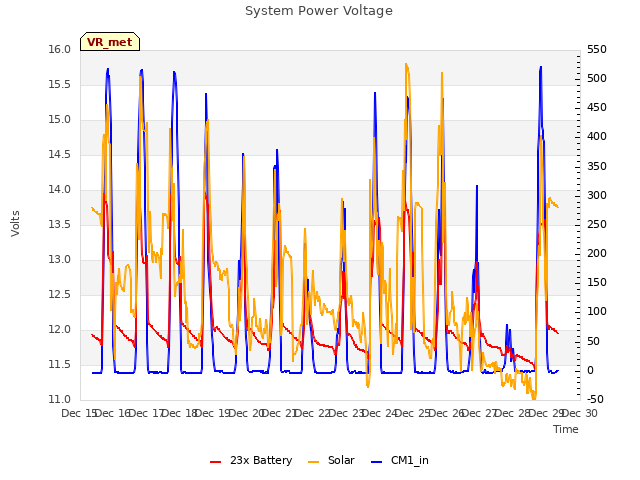Viewport: 640px width, 480px height.
Task: Click the Dec 30 x-axis date label
Action: pyautogui.click(x=580, y=413)
